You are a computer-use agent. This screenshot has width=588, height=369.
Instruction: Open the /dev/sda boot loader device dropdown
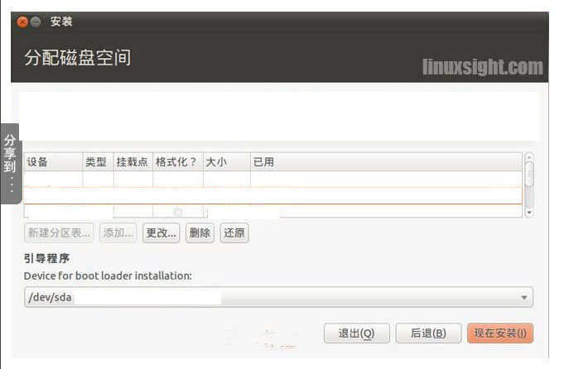pyautogui.click(x=278, y=297)
